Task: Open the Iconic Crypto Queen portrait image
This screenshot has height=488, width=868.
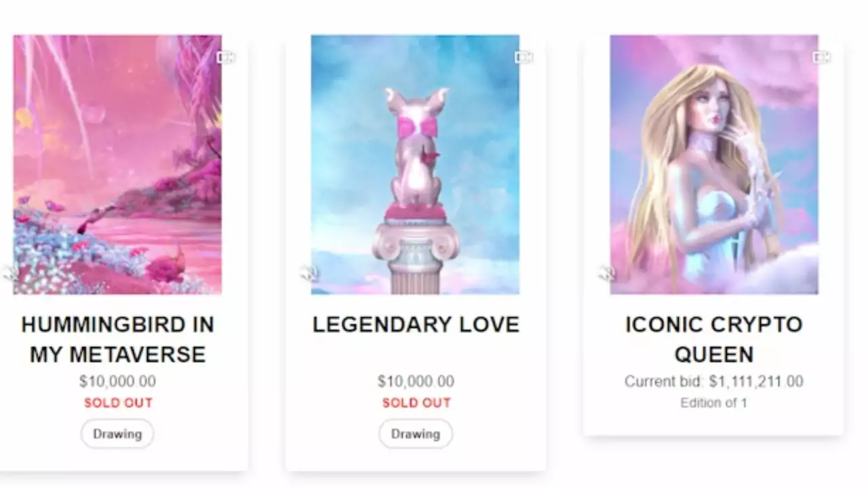Action: tap(714, 165)
